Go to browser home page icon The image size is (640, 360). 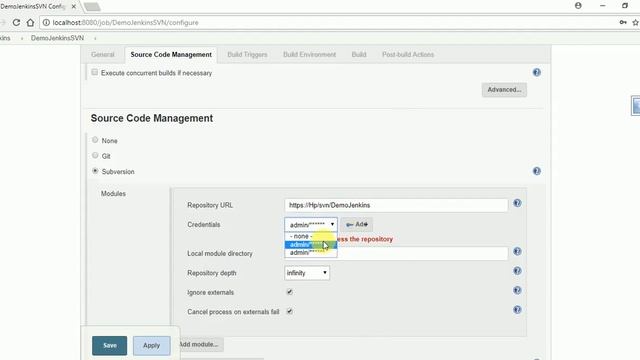(x=30, y=22)
